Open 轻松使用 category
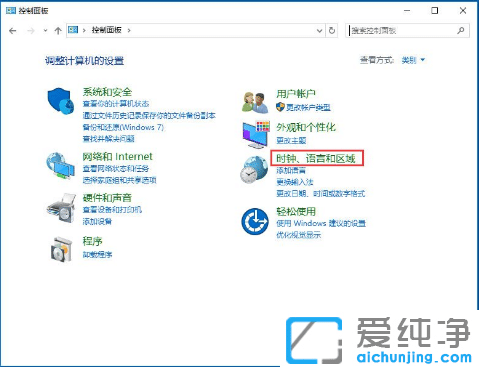The width and height of the screenshot is (480, 370). tap(296, 211)
